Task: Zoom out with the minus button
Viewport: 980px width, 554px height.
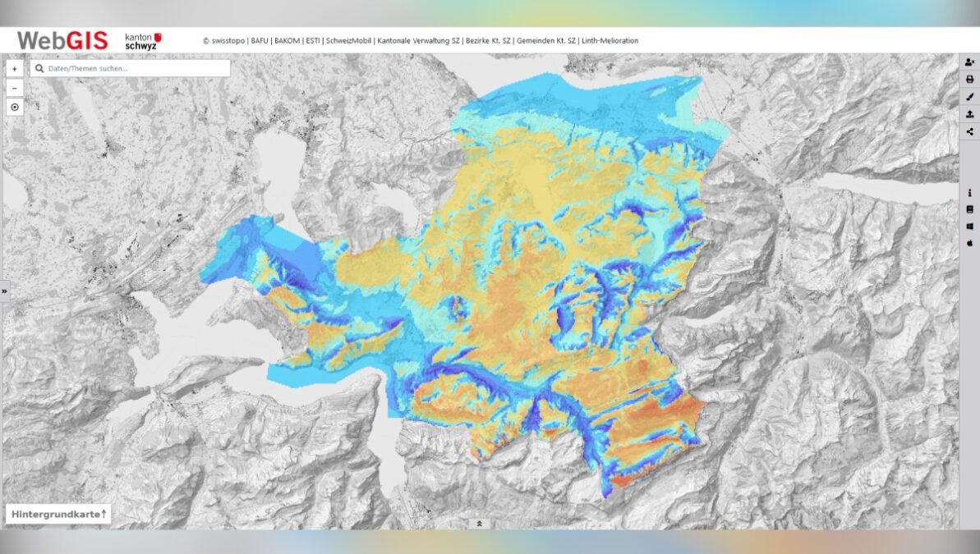Action: point(15,87)
